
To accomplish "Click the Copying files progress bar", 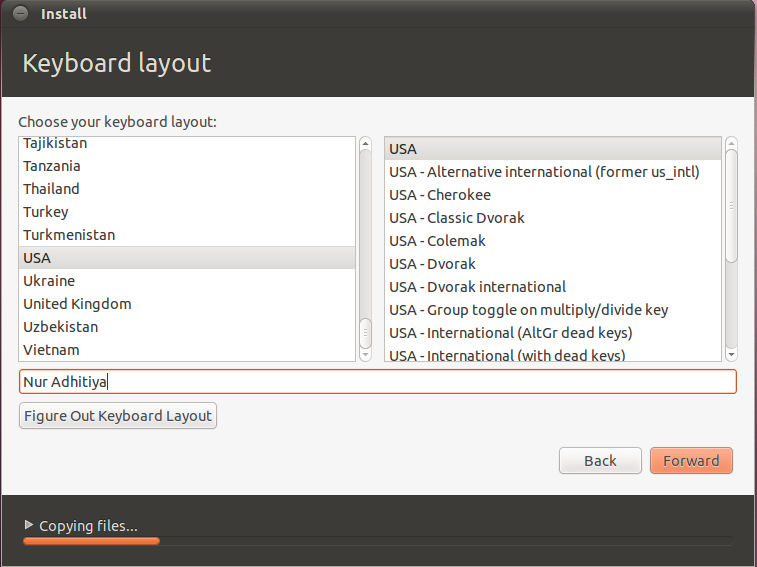I will [378, 541].
